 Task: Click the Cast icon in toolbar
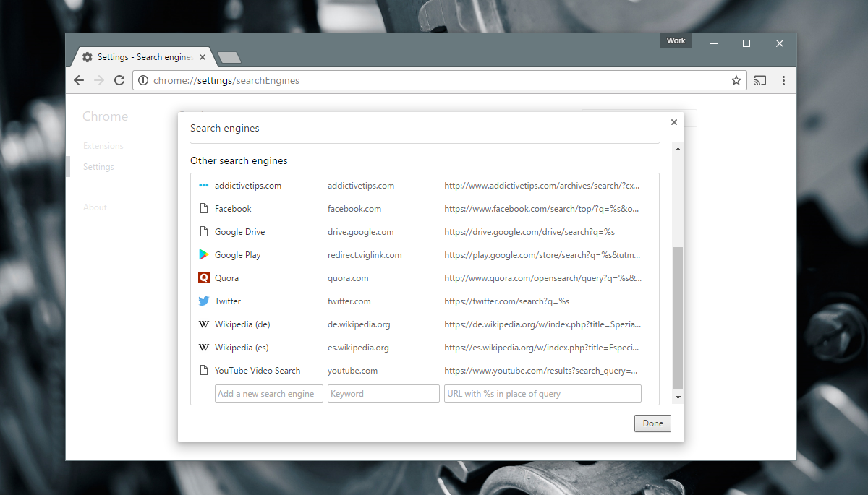point(759,80)
